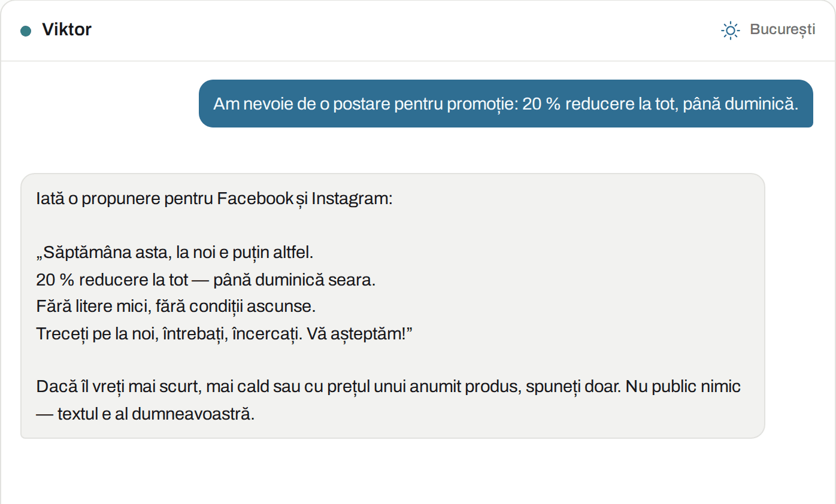Click the line beginning Dacă îl vreți mai scurt
Image resolution: width=836 pixels, height=504 pixels.
pos(389,387)
